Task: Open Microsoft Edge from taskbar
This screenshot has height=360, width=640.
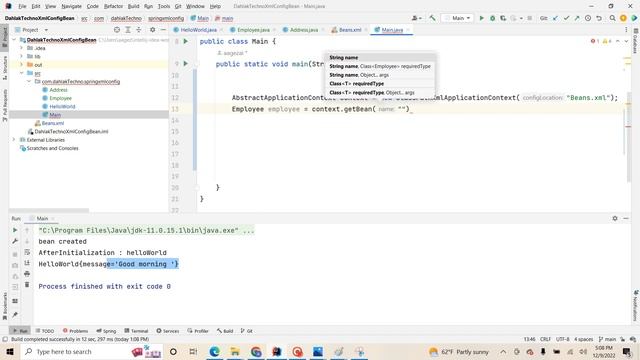Action: [x=214, y=351]
